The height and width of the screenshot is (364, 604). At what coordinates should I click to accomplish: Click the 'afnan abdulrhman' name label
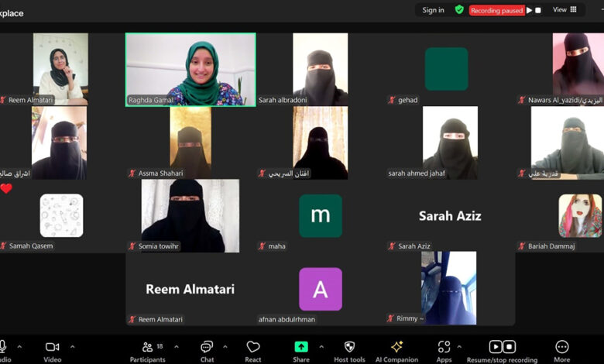pos(287,319)
